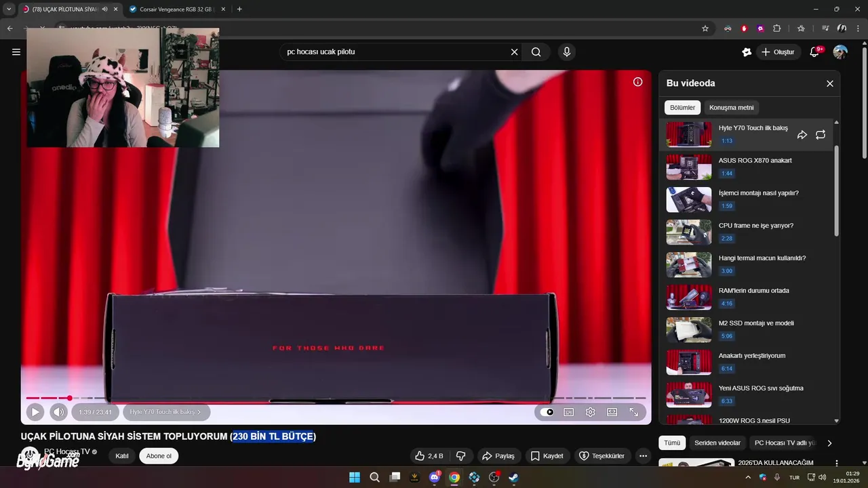Open PC Hocası TV channel avatar
Viewport: 868px width, 488px height.
[x=30, y=455]
